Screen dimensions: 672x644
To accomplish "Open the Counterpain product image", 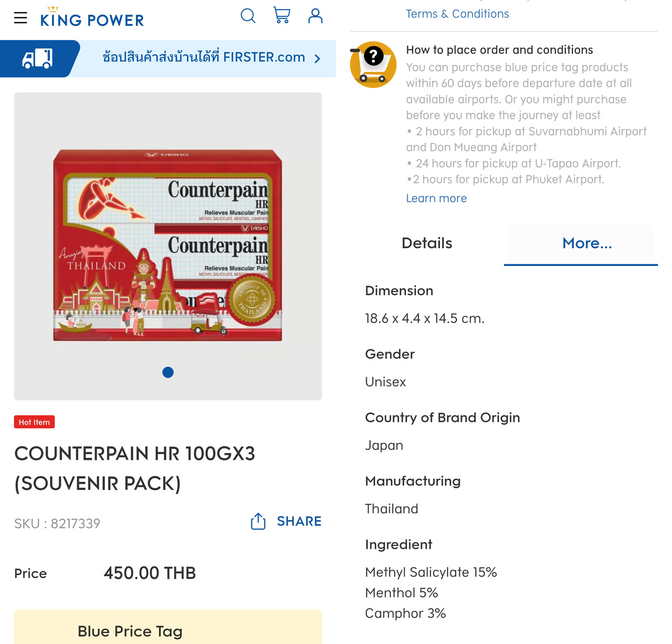I will [x=168, y=246].
